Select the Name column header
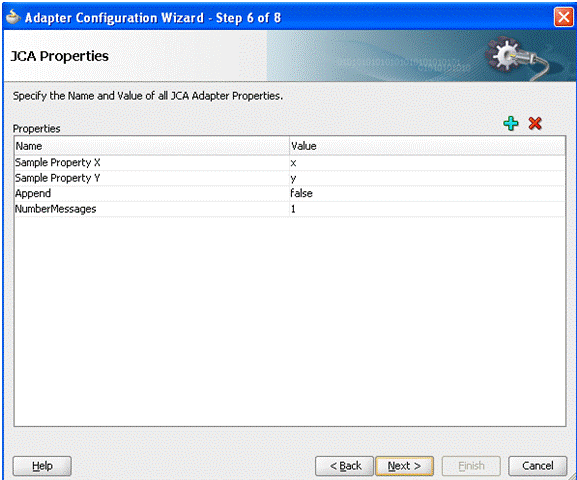The width and height of the screenshot is (577, 480). coord(152,146)
